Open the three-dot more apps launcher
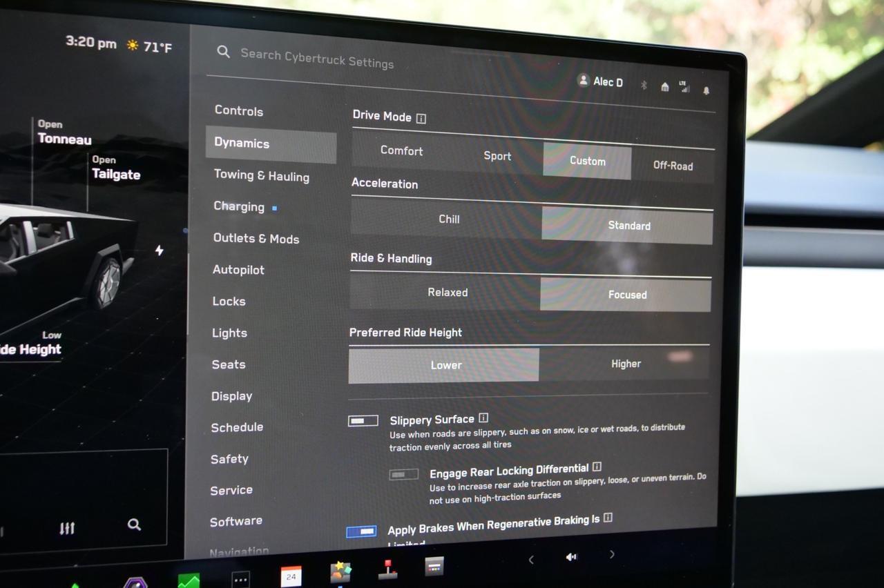This screenshot has height=588, width=884. pyautogui.click(x=240, y=580)
